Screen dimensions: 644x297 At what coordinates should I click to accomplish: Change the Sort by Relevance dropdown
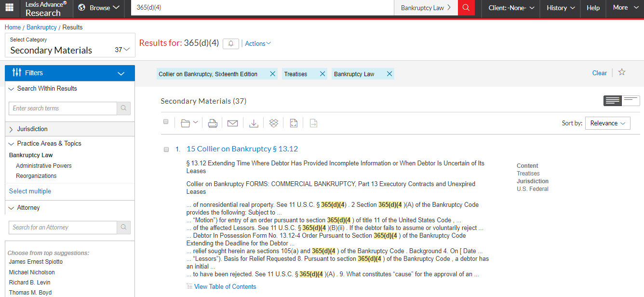coord(608,123)
